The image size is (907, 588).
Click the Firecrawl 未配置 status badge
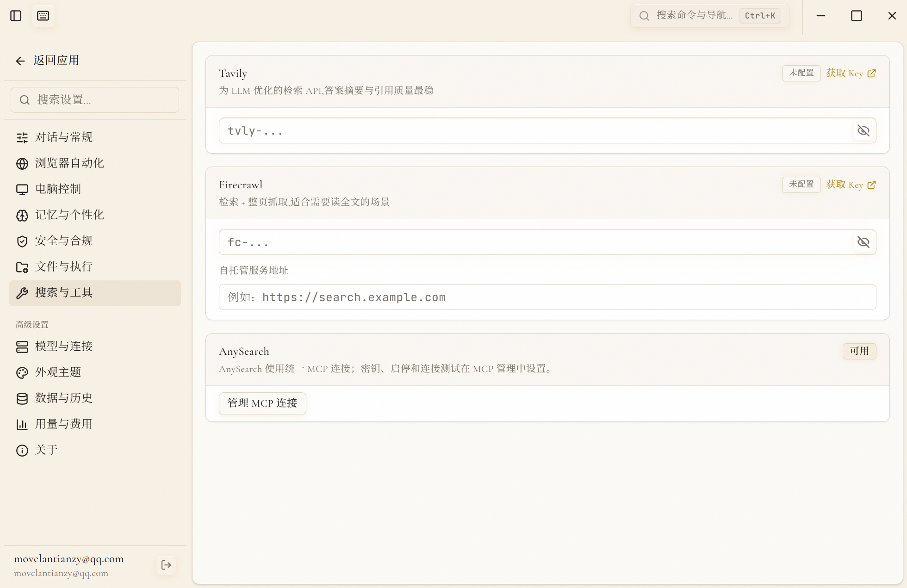pyautogui.click(x=801, y=185)
